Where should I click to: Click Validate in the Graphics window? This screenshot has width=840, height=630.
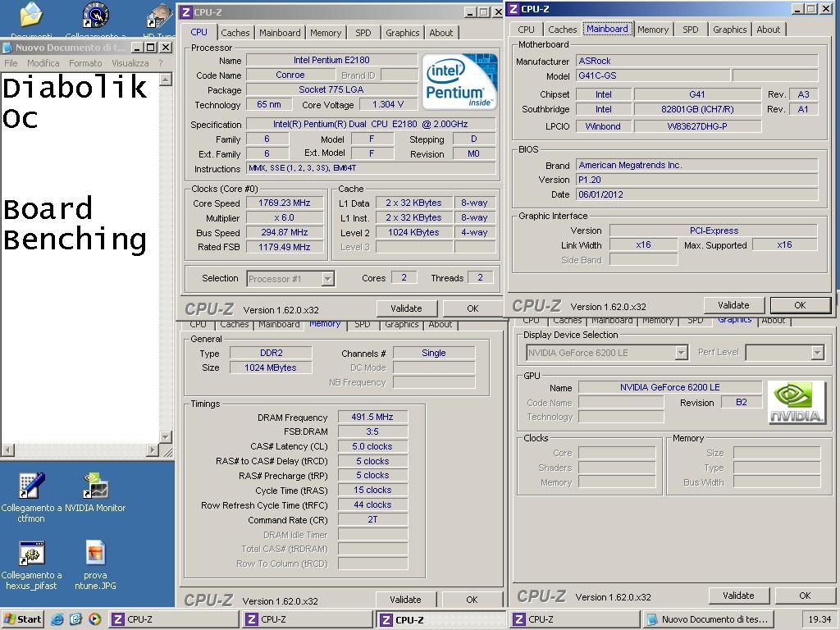click(738, 596)
